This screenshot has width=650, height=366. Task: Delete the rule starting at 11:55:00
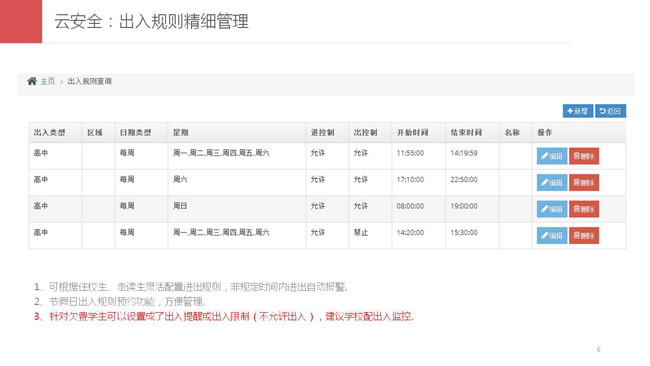tap(584, 156)
